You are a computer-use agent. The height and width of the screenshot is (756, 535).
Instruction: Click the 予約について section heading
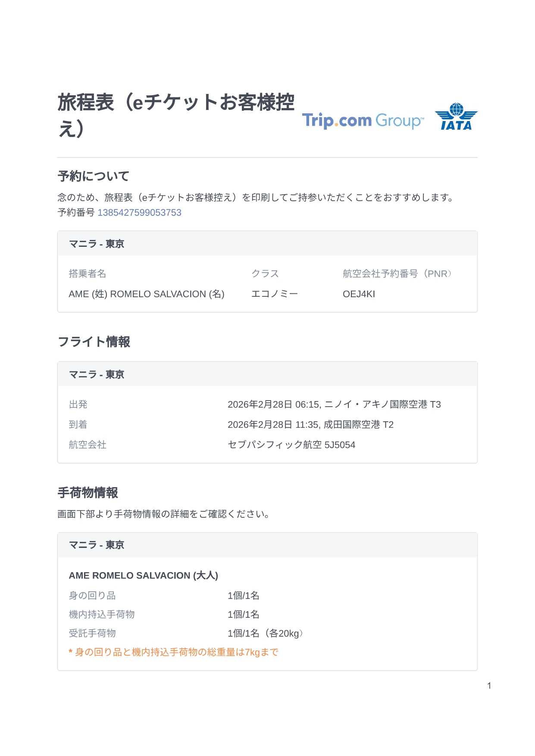click(94, 176)
